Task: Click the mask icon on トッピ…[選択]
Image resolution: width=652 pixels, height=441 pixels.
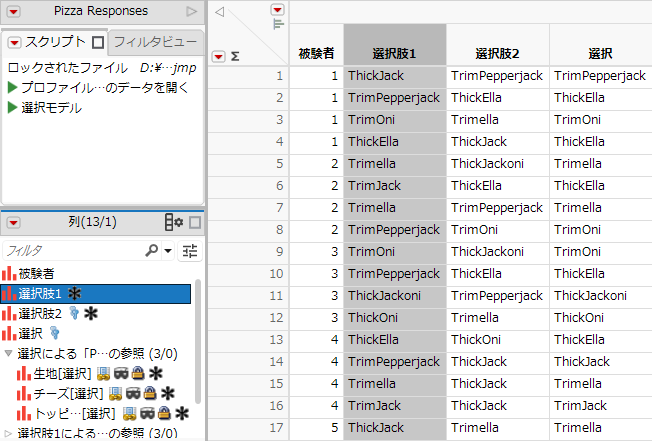Action: point(148,413)
